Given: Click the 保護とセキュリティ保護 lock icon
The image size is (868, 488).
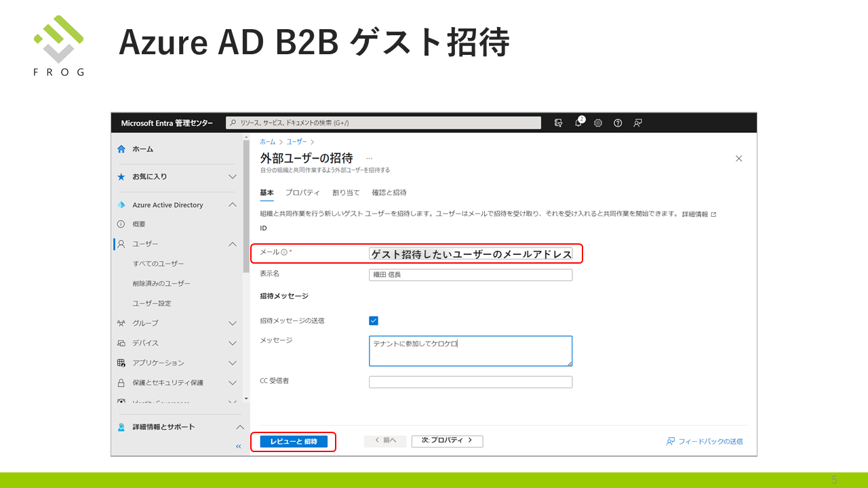Looking at the screenshot, I should point(121,382).
